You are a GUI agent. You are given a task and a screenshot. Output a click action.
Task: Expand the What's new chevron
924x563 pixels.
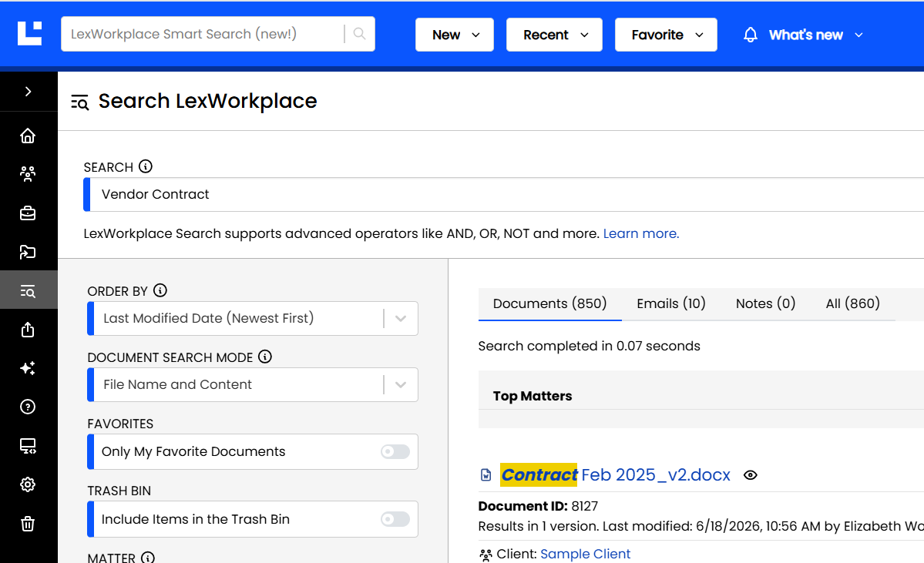[x=858, y=35]
